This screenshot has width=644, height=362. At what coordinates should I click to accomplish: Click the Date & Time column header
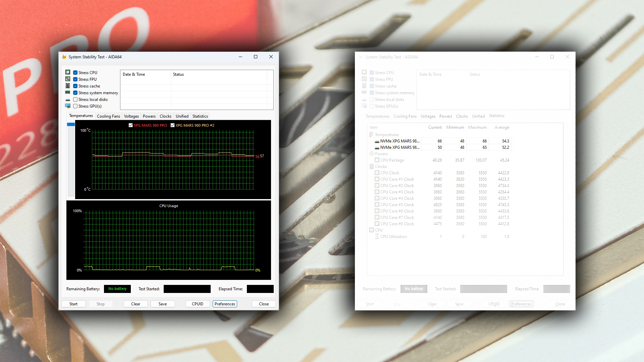[x=134, y=74]
